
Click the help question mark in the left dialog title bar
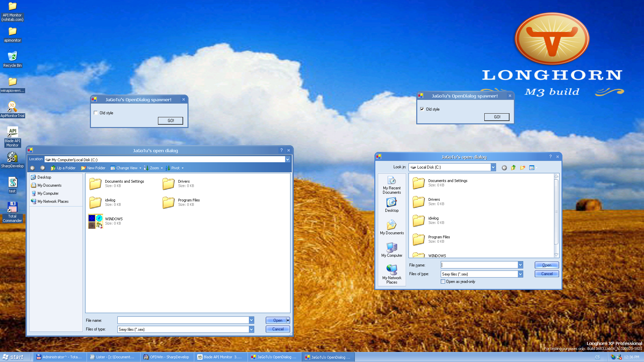pyautogui.click(x=281, y=150)
